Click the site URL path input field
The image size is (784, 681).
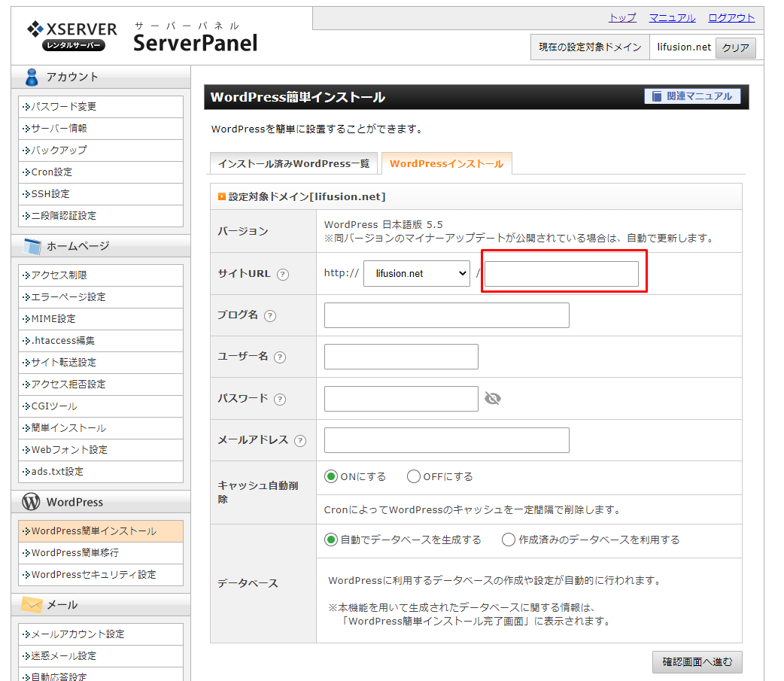(x=561, y=273)
